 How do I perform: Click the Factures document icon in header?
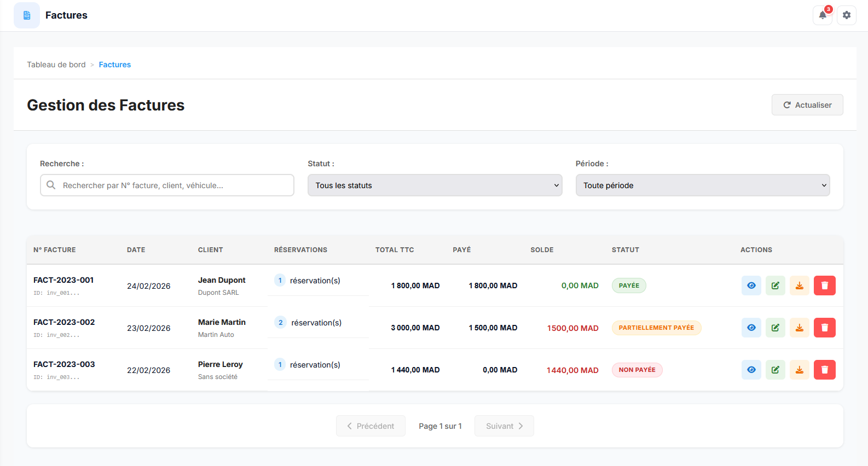pyautogui.click(x=27, y=15)
